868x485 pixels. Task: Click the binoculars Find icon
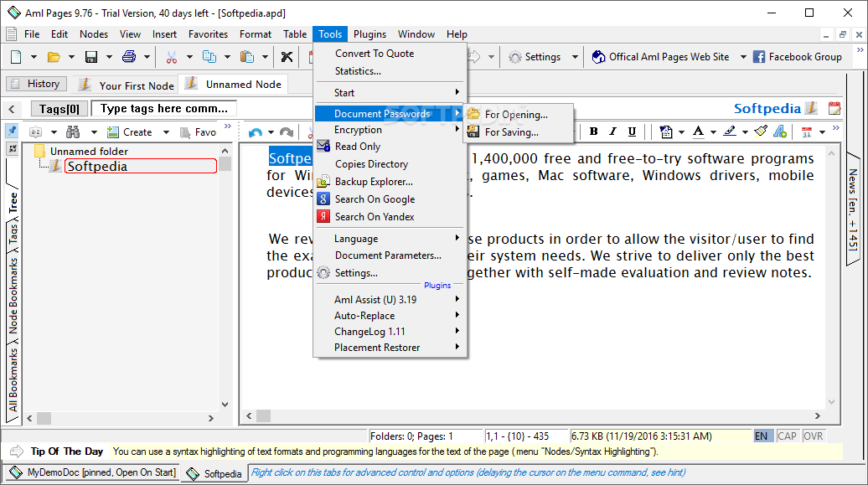[73, 132]
